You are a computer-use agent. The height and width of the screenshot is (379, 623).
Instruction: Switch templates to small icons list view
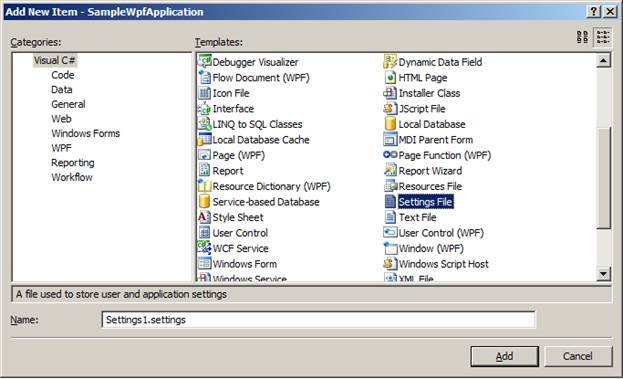(603, 37)
